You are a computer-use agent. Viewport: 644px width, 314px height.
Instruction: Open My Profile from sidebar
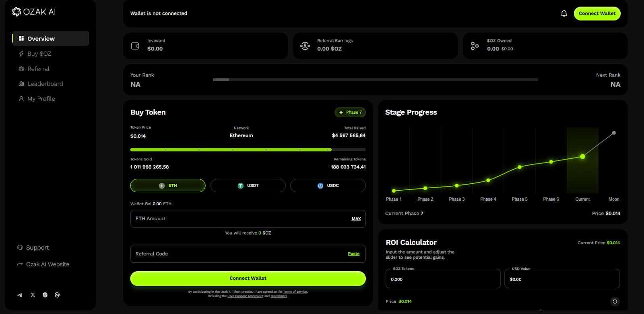[41, 99]
